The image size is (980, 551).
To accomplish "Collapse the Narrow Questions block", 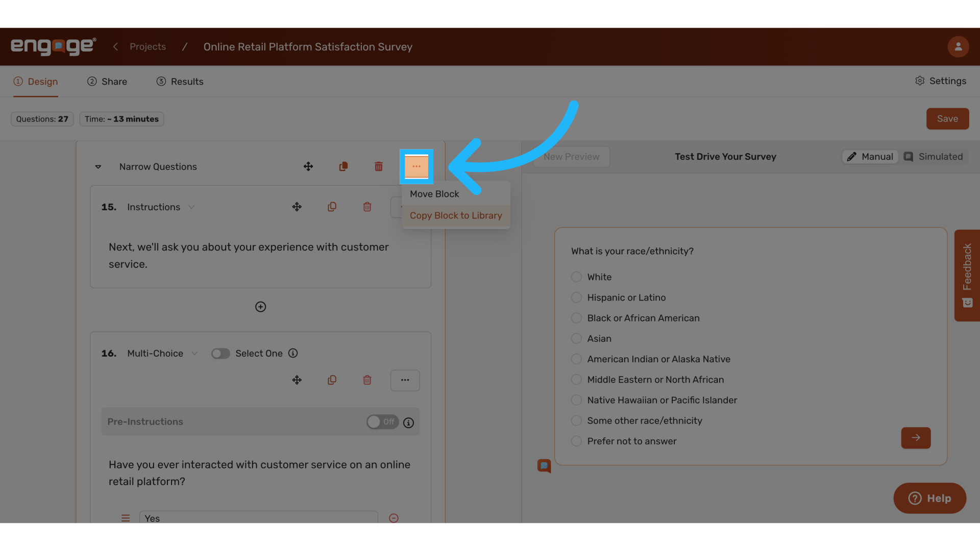I will coord(98,167).
